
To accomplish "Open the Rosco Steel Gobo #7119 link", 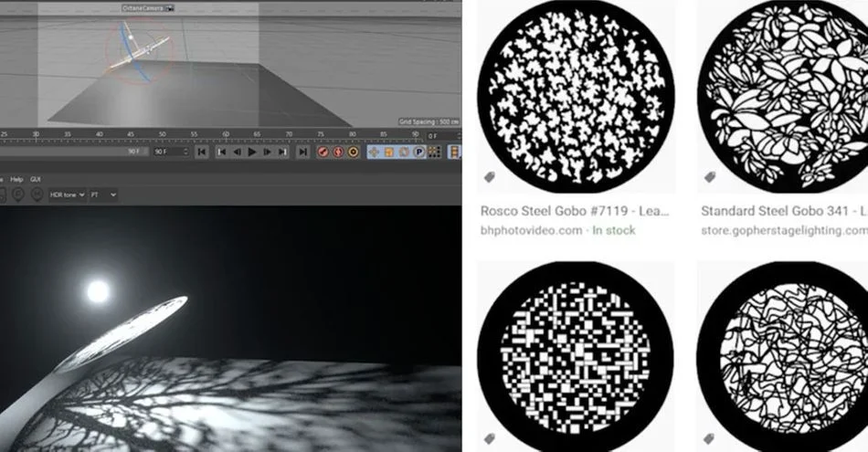I will coord(575,211).
